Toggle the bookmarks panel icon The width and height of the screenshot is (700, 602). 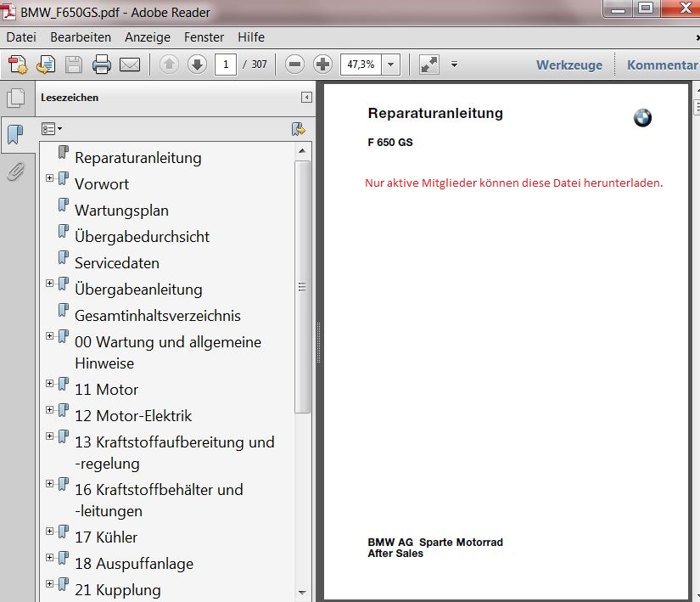[15, 134]
